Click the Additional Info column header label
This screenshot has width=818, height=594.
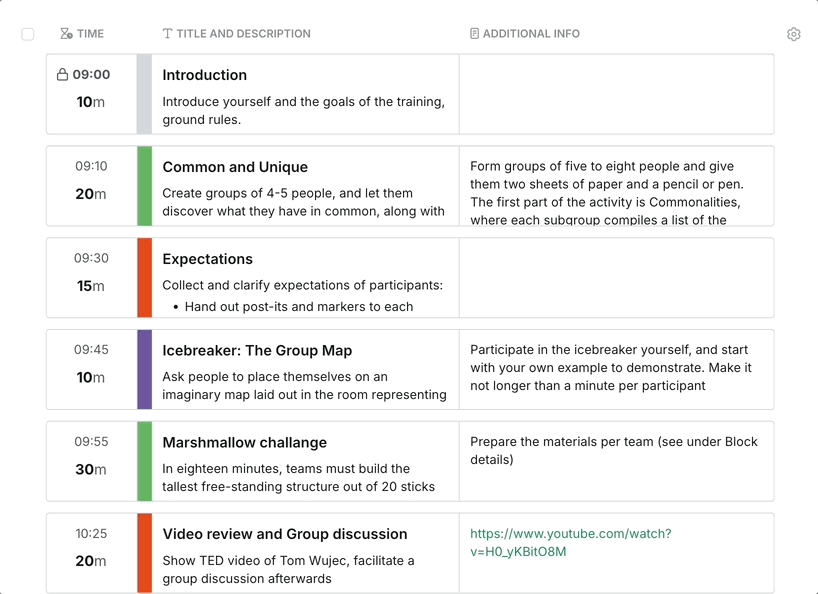(531, 34)
